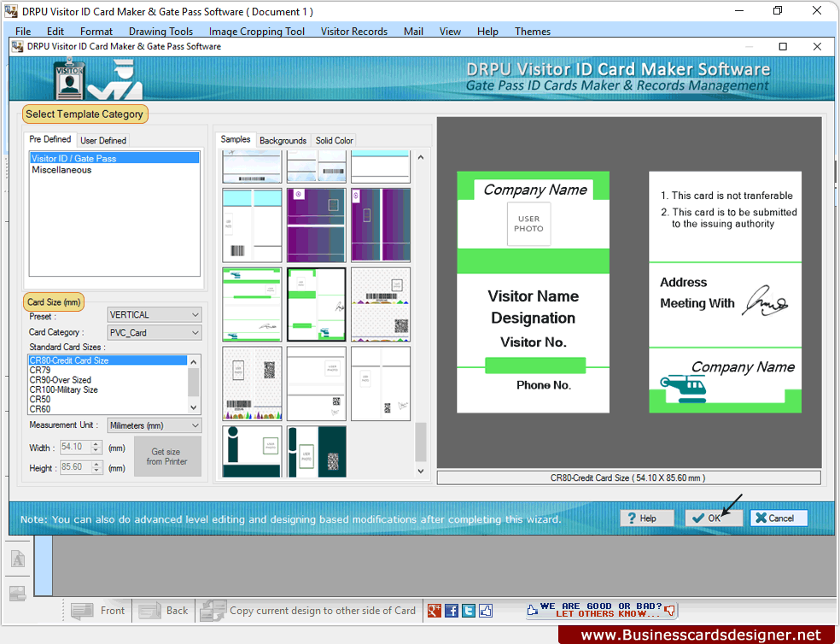Open the Image Cropping Tool menu
Screen dimensions: 840x644
[x=257, y=31]
